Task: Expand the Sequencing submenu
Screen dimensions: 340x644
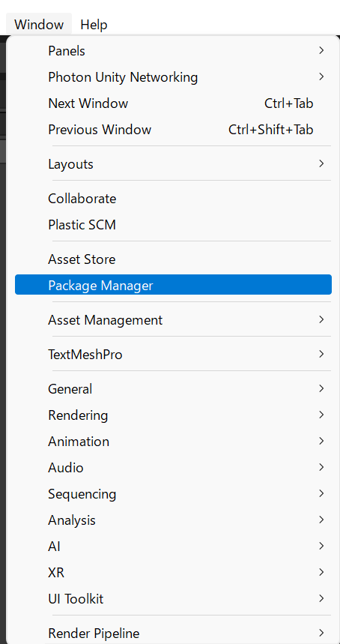Action: [x=173, y=493]
